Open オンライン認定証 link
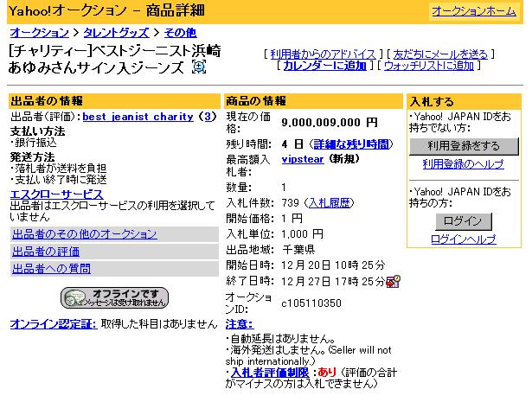The height and width of the screenshot is (402, 532). coord(54,324)
